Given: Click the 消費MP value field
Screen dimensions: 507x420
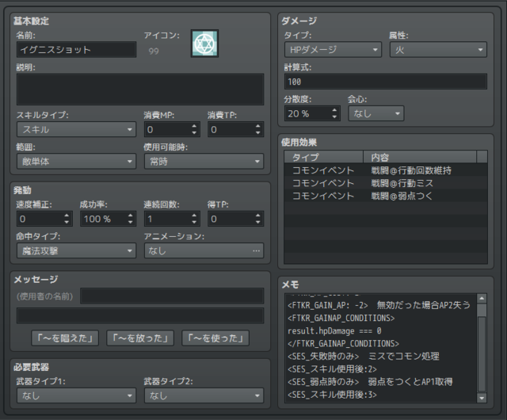Looking at the screenshot, I should 167,129.
